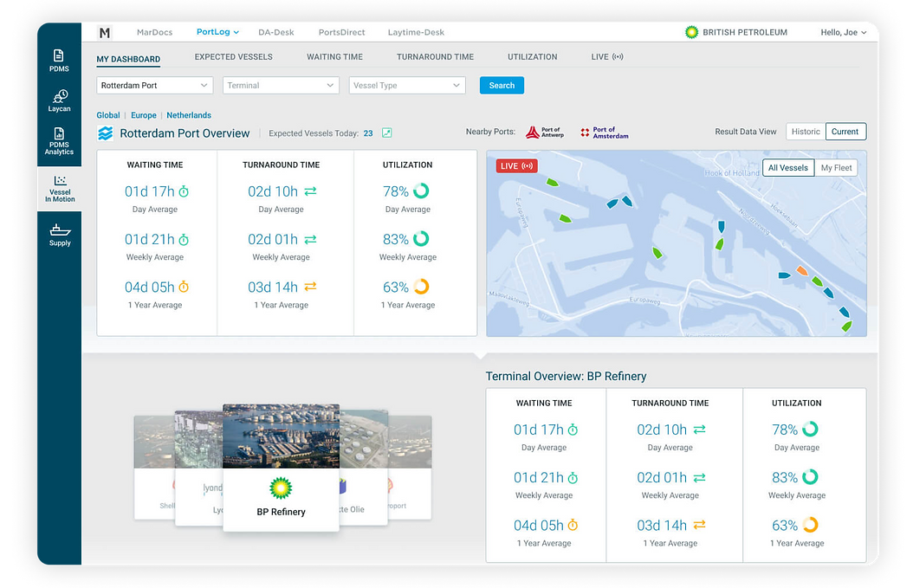Open DA-Desk from the top menu
The image size is (913, 588).
pos(276,33)
